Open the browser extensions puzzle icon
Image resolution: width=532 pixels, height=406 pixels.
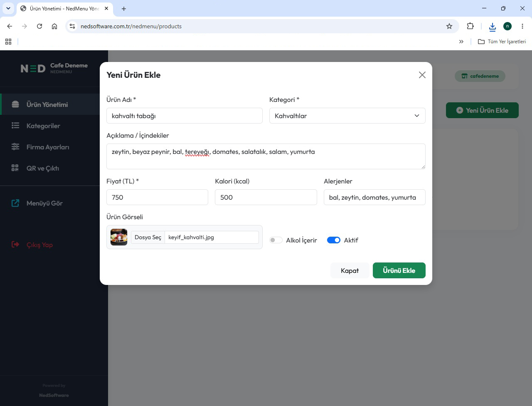pos(470,26)
